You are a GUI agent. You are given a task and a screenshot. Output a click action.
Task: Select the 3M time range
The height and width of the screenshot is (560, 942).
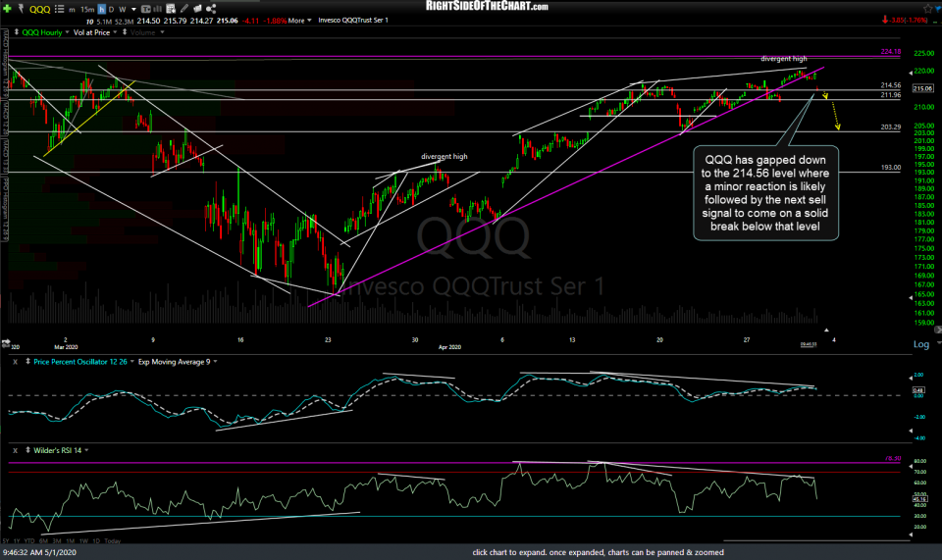(x=57, y=540)
